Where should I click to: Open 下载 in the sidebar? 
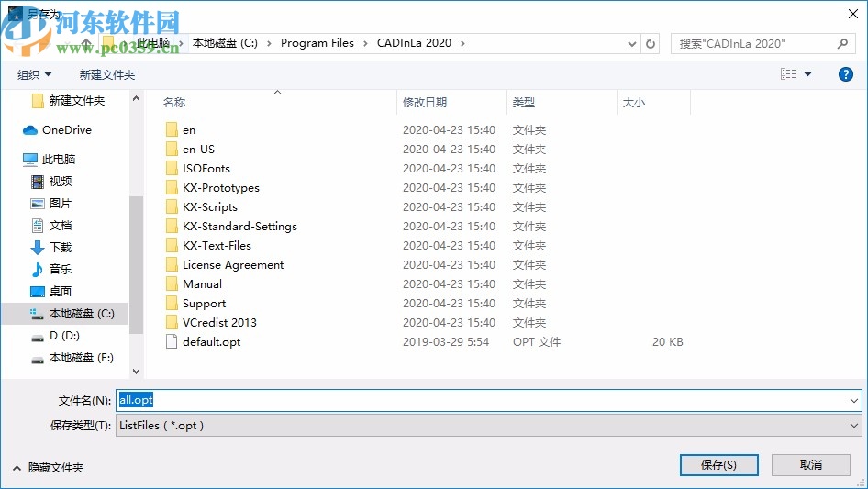click(x=51, y=247)
